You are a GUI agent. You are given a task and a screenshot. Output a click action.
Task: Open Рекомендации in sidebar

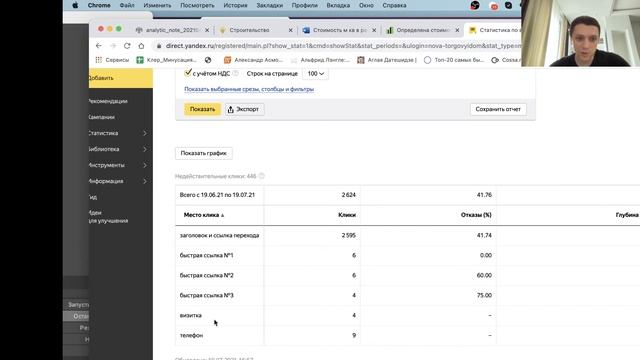coord(108,101)
